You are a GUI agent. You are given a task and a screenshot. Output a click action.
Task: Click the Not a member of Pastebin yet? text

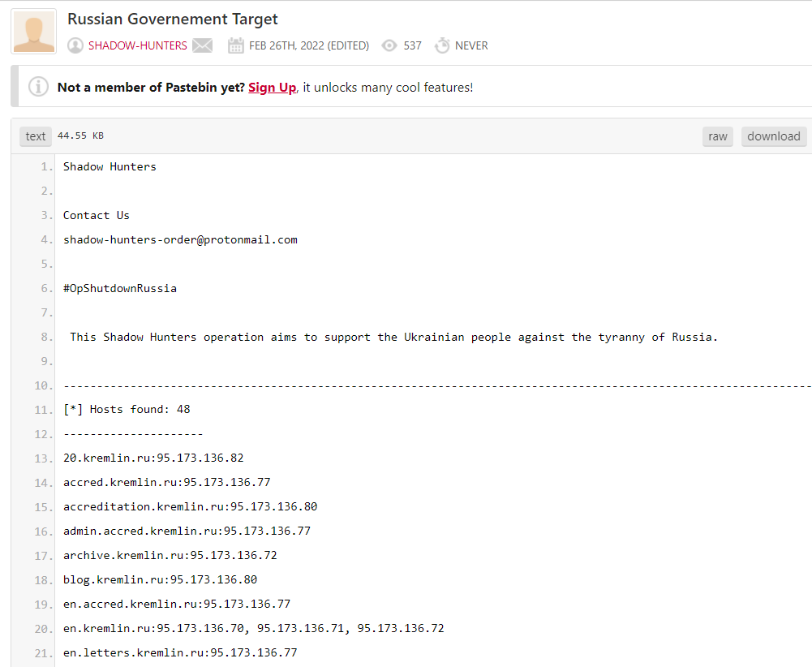coord(151,88)
